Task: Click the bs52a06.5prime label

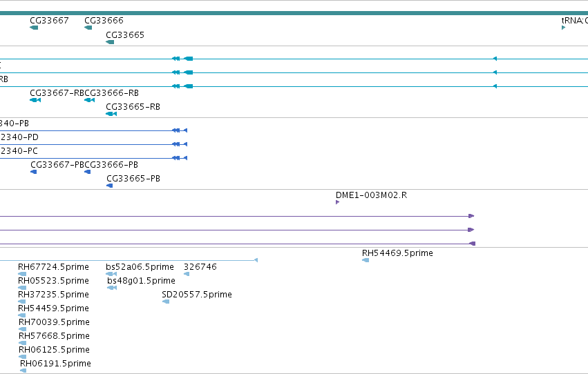Action: [140, 267]
